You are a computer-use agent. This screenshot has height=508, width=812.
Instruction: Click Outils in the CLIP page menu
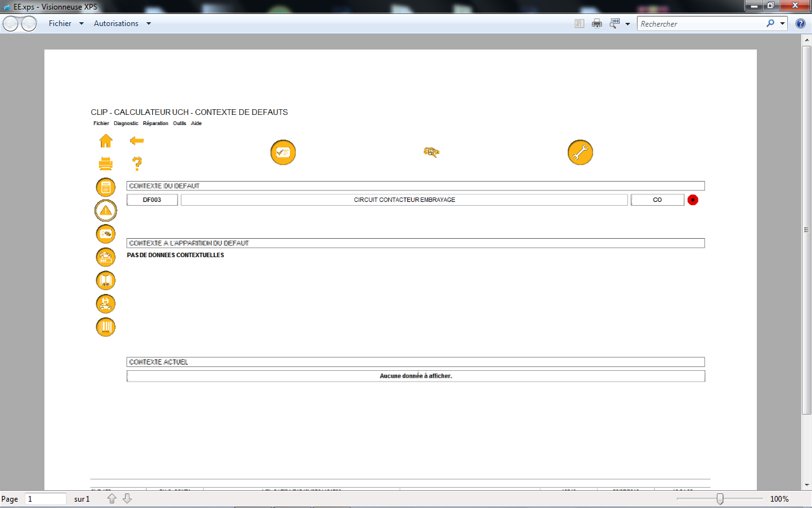pos(180,123)
